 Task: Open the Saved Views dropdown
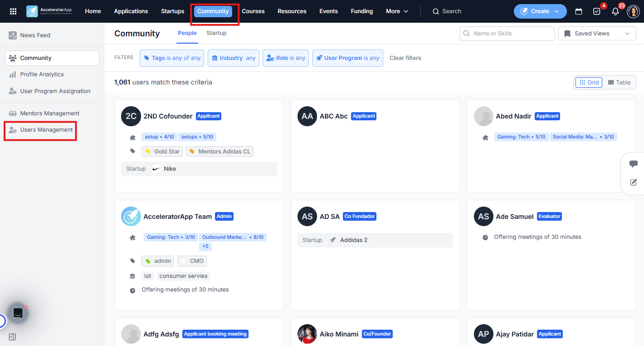[x=597, y=34]
